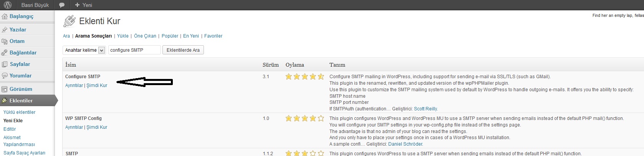
Task: Open Akismet Yapılandırması submenu item
Action: click(19, 141)
